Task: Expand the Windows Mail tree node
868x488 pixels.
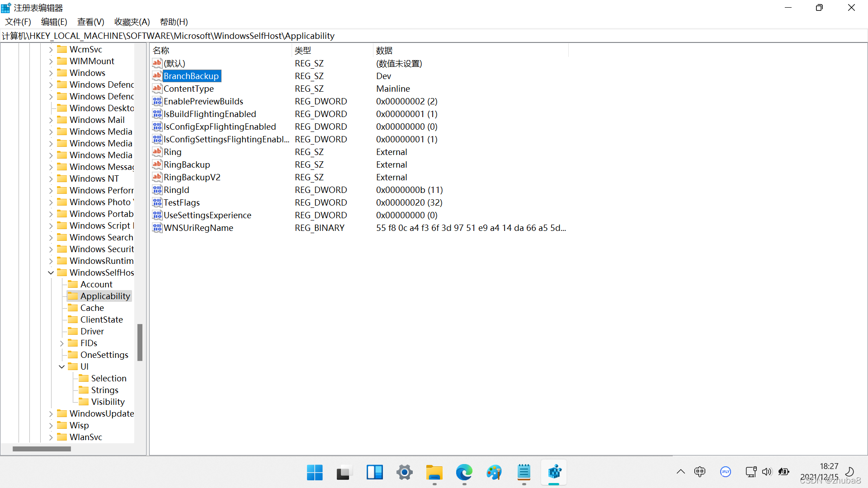Action: pyautogui.click(x=51, y=120)
